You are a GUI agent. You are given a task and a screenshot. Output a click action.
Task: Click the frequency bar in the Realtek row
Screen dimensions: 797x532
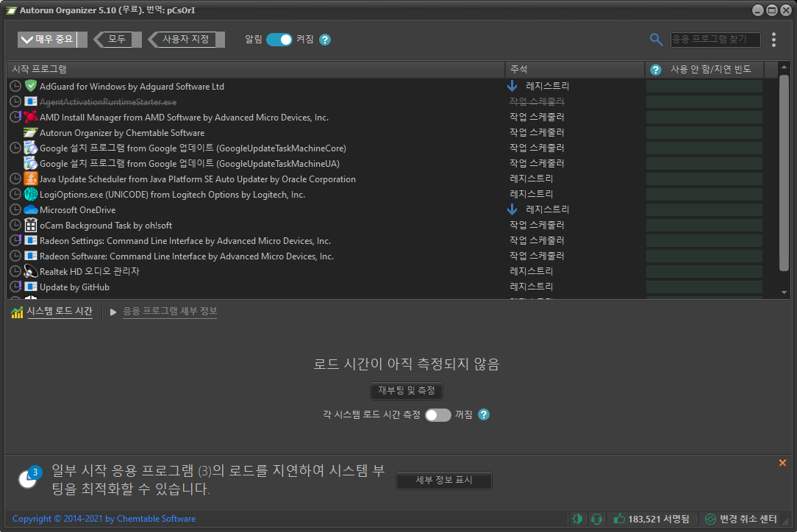tap(704, 271)
